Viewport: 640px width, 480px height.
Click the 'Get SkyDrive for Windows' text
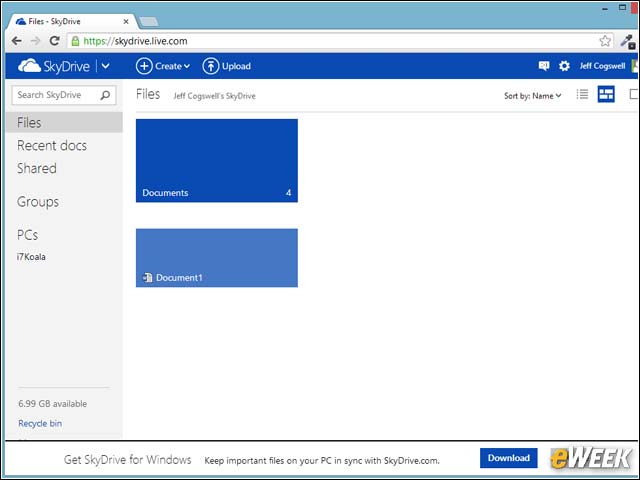pos(127,460)
